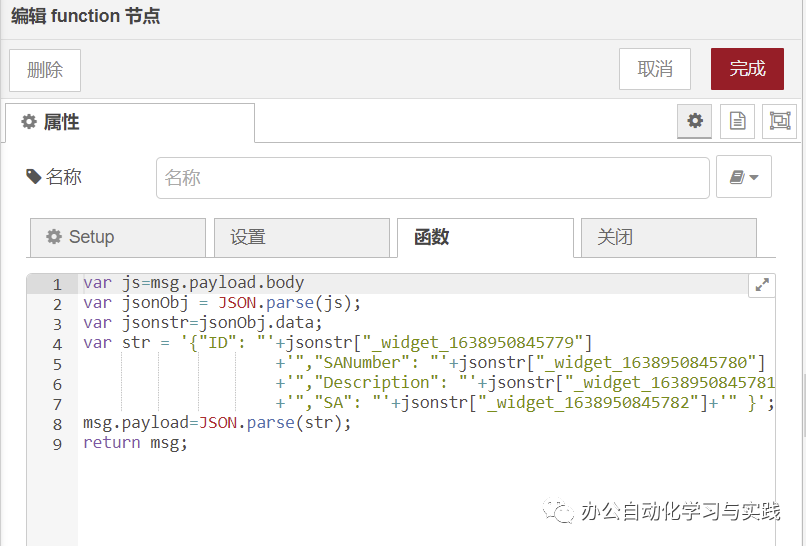
Task: Click the node properties gear icon button
Action: pos(694,121)
